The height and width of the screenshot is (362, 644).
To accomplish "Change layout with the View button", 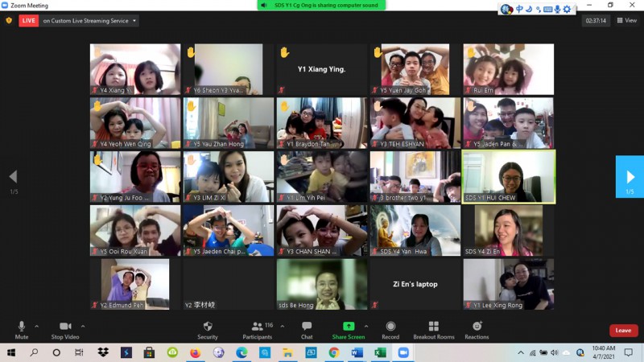I will click(x=627, y=21).
